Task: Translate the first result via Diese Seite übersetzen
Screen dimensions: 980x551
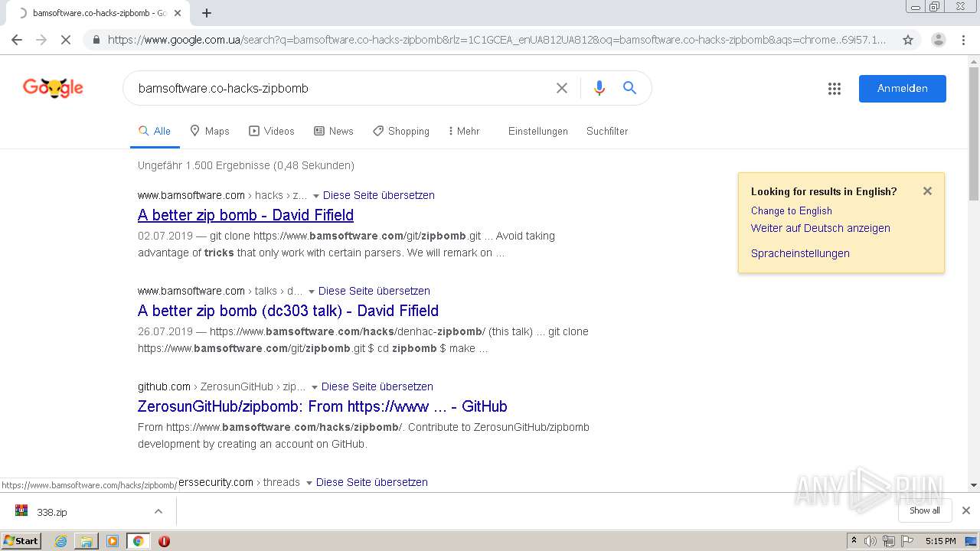Action: coord(379,195)
